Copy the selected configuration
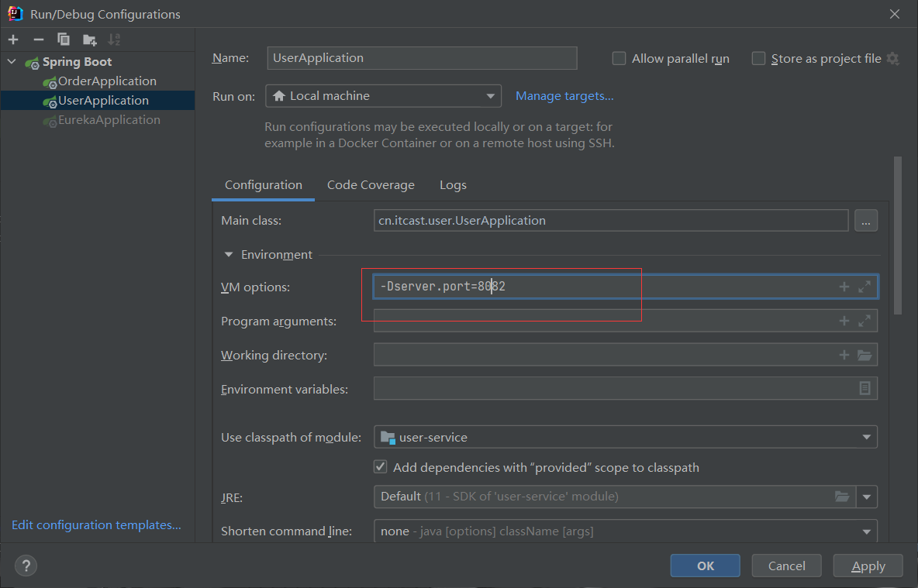This screenshot has width=918, height=588. pyautogui.click(x=64, y=40)
